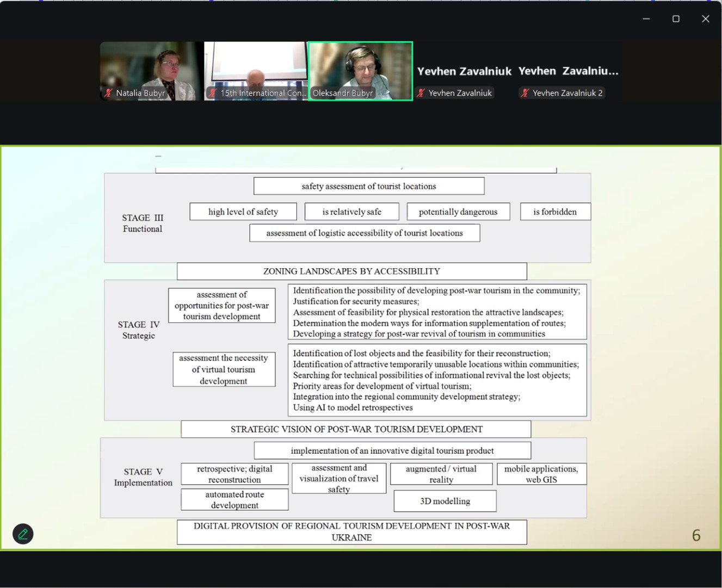
Task: Click the muted microphone icon beside Natalia Bubyr
Action: [108, 93]
